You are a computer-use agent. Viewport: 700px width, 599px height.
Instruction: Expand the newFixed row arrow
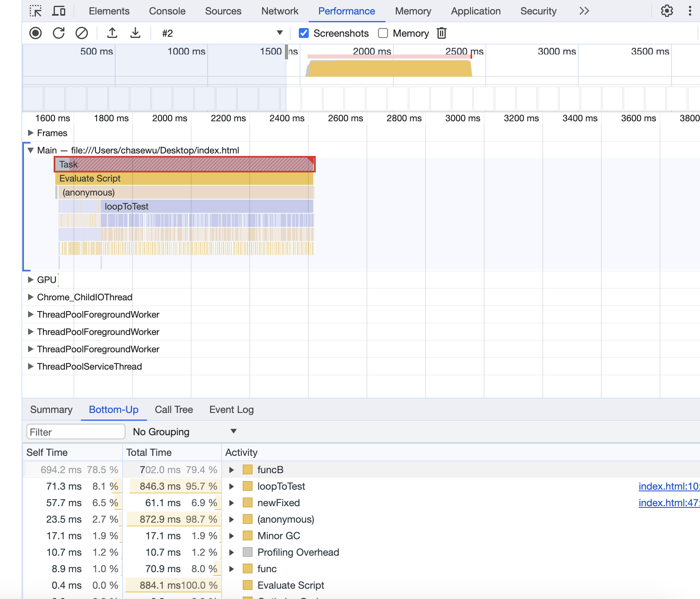click(x=232, y=502)
